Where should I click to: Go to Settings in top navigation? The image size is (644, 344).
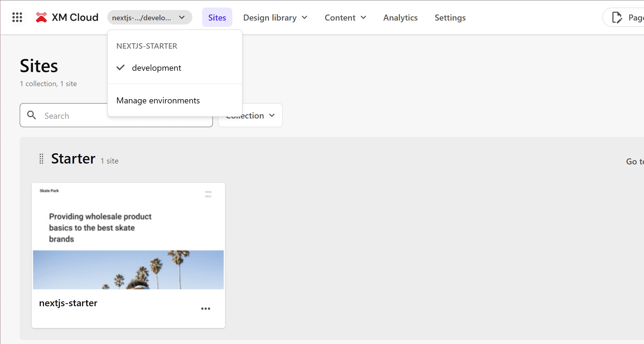450,18
